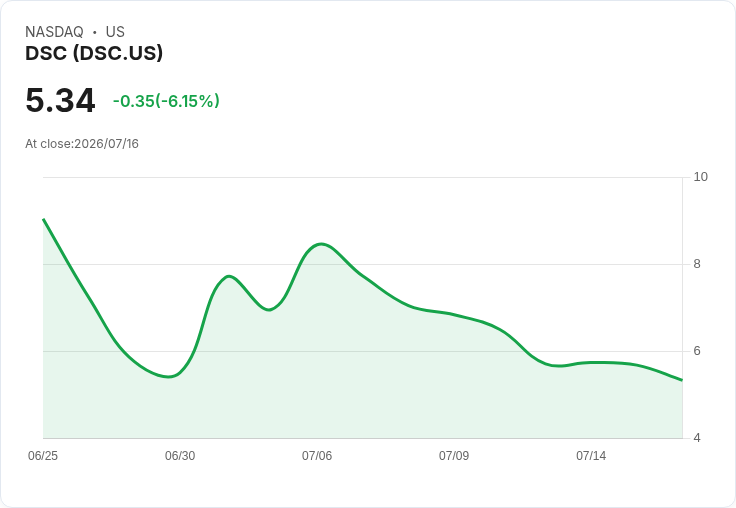This screenshot has width=736, height=508.
Task: Click the 07/06 date axis label
Action: [x=317, y=456]
